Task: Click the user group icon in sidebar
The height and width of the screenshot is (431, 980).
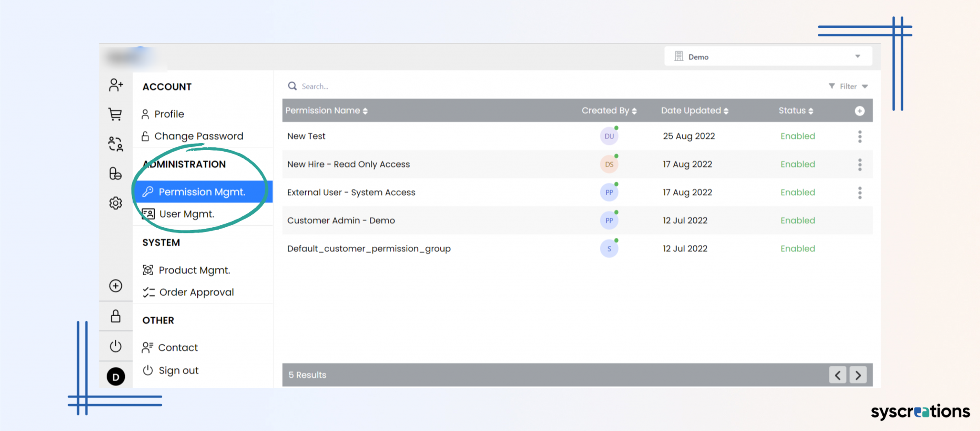Action: (115, 144)
